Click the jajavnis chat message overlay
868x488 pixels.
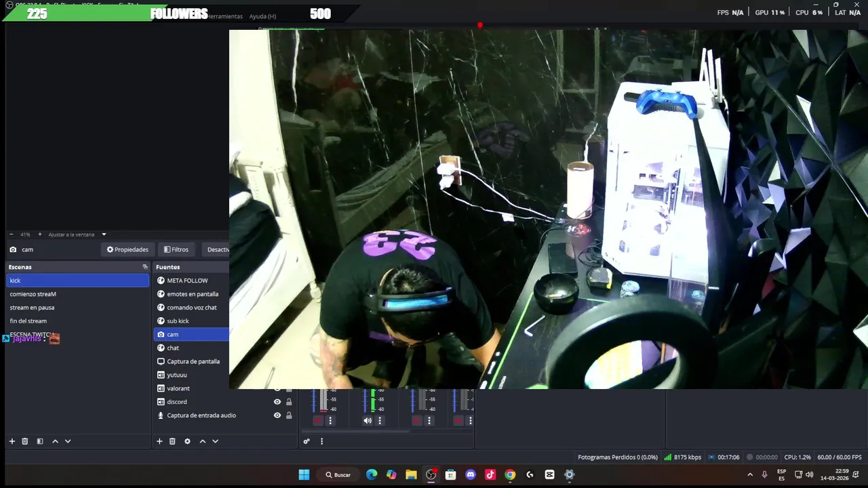tap(31, 338)
